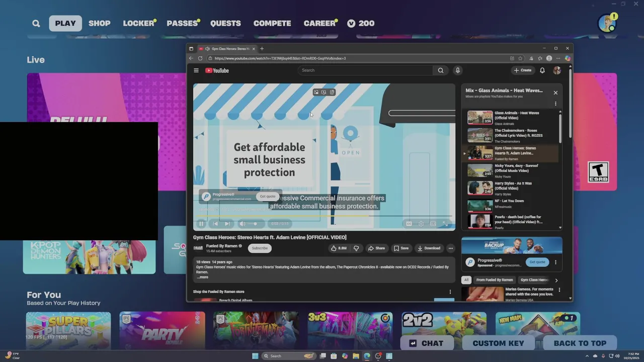The height and width of the screenshot is (362, 644).
Task: Play NF - Let You Down from mix
Action: tap(510, 206)
